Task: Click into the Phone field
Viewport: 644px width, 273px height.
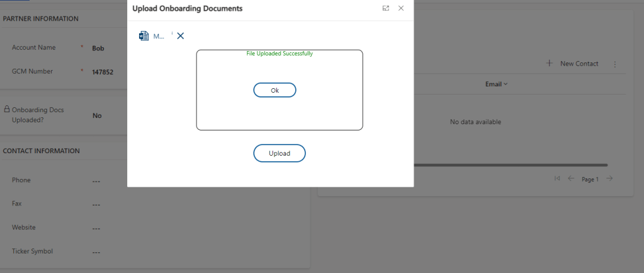Action: [96, 181]
